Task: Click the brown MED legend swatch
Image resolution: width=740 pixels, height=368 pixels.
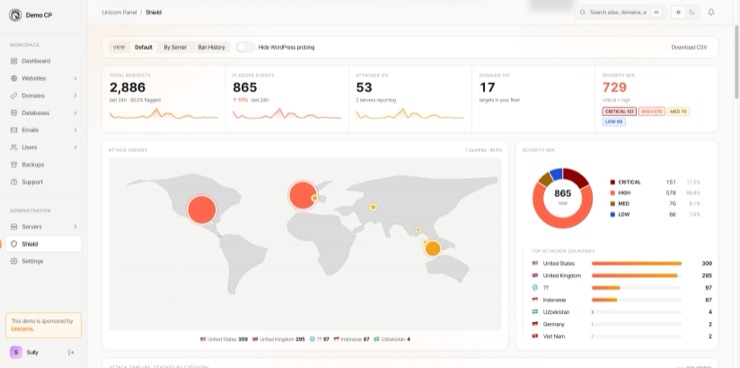Action: coord(613,204)
